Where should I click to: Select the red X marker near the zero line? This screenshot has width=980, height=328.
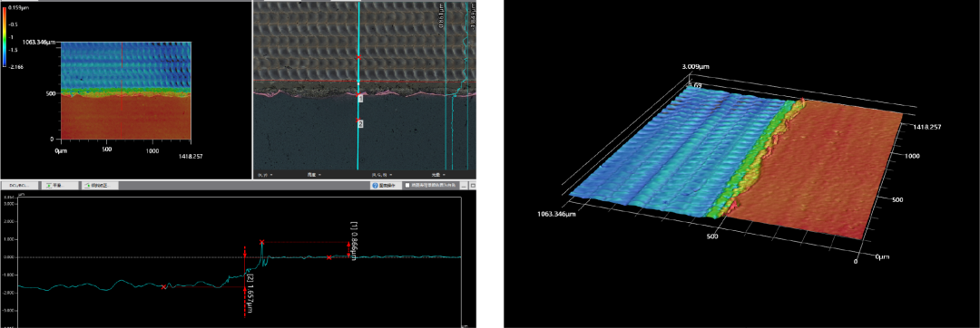[x=328, y=257]
